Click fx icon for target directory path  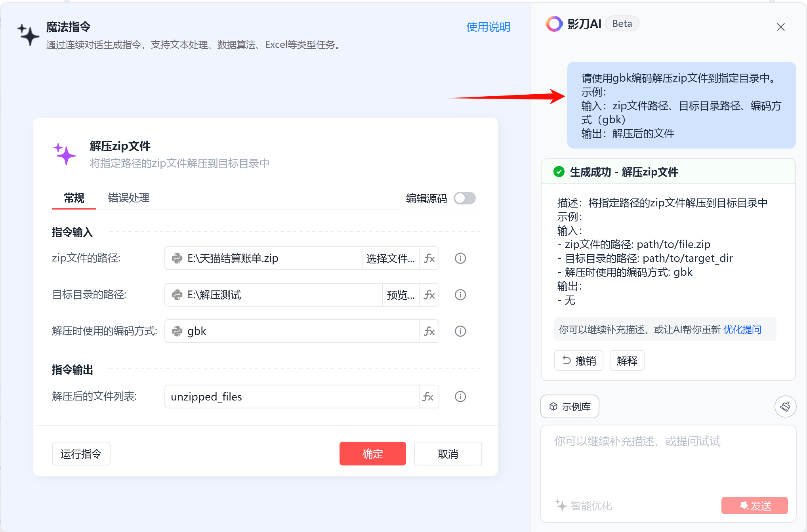tap(429, 295)
